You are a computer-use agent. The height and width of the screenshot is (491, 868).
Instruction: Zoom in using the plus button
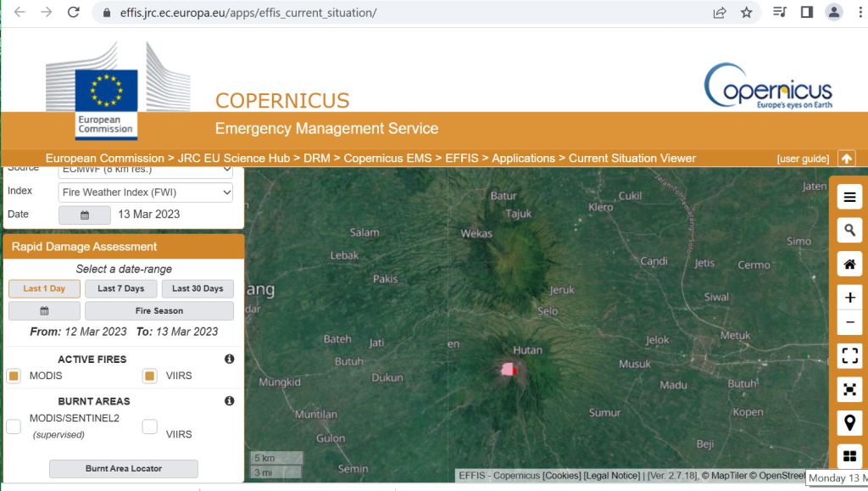click(849, 298)
